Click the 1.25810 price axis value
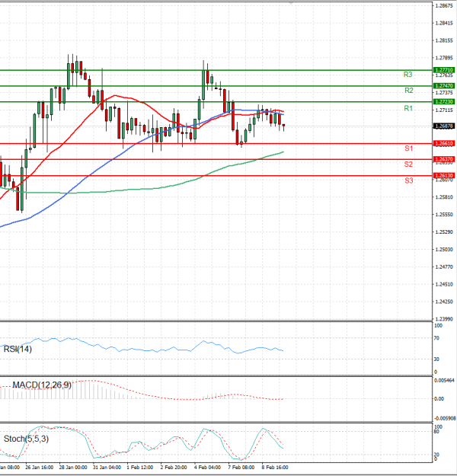Screen dimensions: 457x476 pyautogui.click(x=444, y=197)
